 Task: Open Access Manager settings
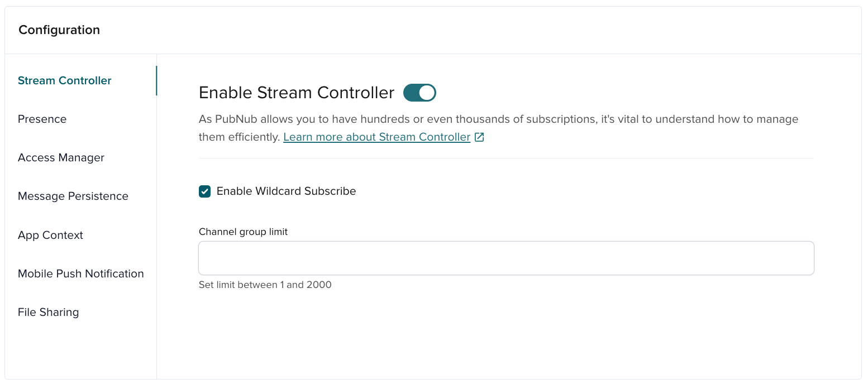point(61,157)
